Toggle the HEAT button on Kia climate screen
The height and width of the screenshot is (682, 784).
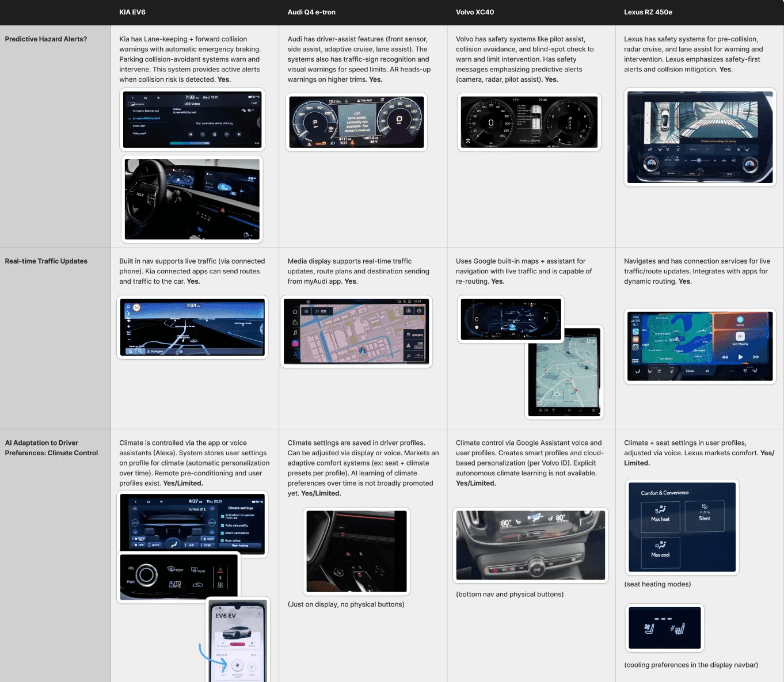pos(207,539)
